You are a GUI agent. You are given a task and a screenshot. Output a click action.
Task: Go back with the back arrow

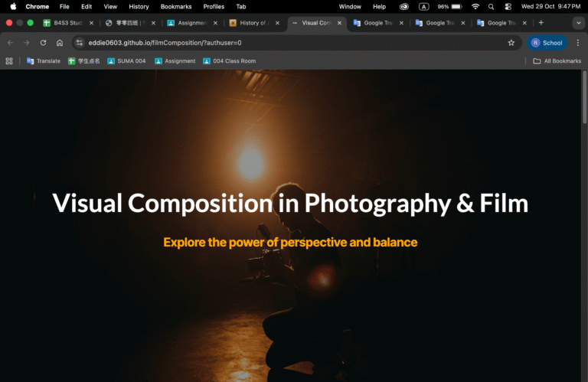point(10,43)
